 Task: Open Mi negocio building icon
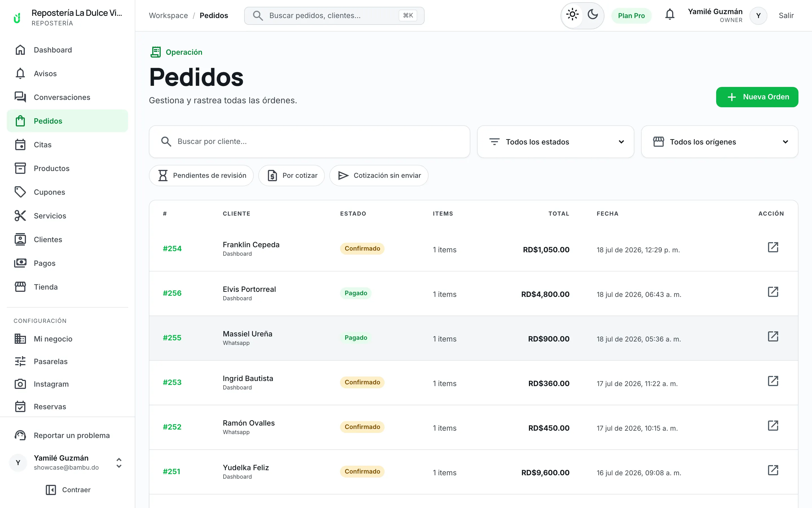[x=20, y=339]
